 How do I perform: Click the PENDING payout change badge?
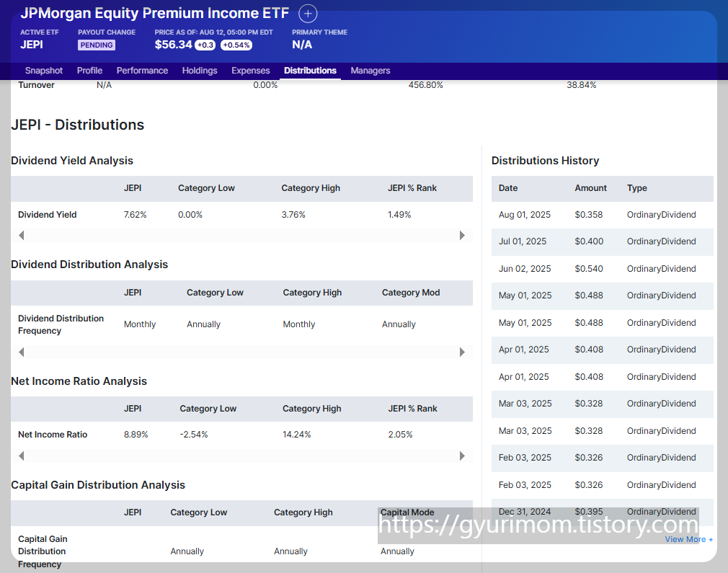(97, 45)
